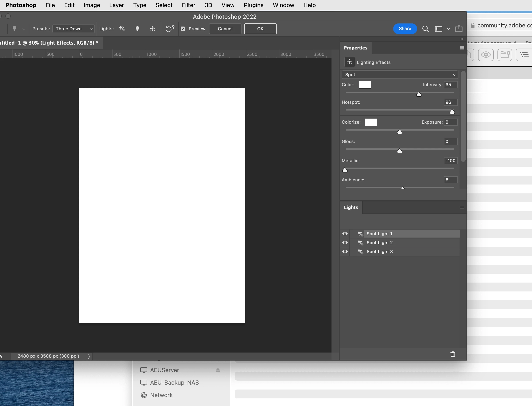The height and width of the screenshot is (406, 532).
Task: Click the export share icon
Action: (x=459, y=29)
